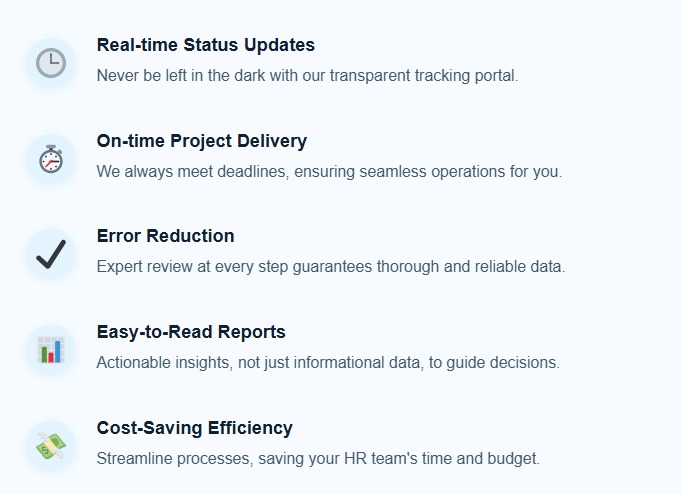Click the stopwatch icon for On-time Delivery
This screenshot has height=494, width=682.
pos(50,159)
